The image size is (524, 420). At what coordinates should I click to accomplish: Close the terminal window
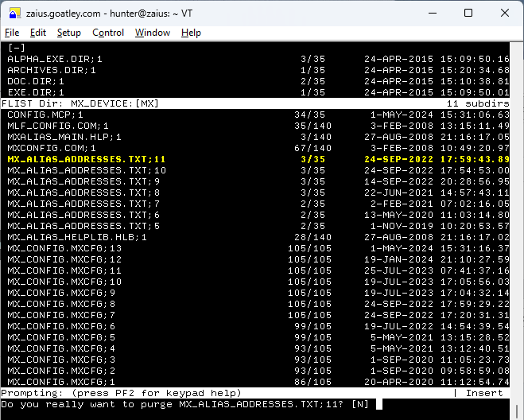(505, 14)
